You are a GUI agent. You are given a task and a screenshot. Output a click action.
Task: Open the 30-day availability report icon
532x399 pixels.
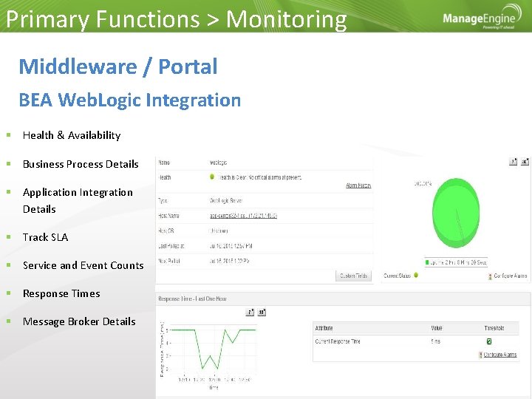[x=525, y=162]
